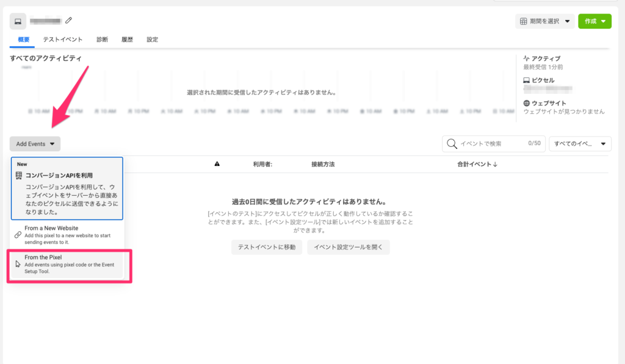Click the magnifier icon in event search
625x364 pixels.
(x=452, y=144)
